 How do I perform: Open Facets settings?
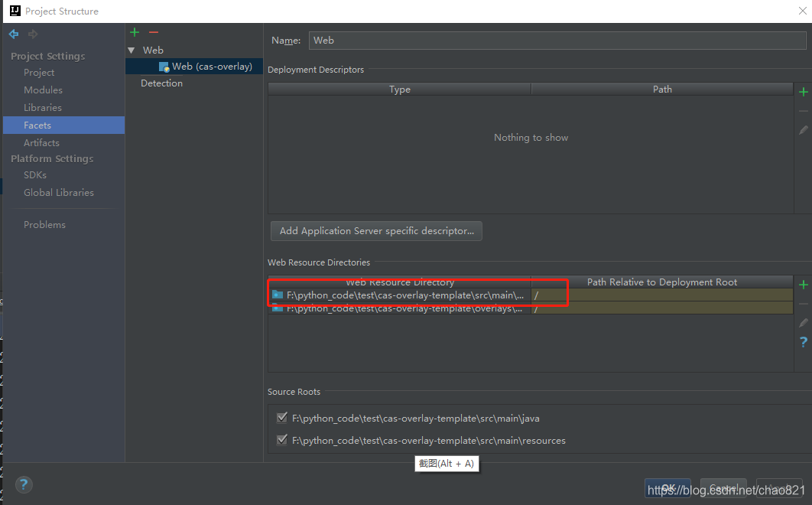pos(63,125)
